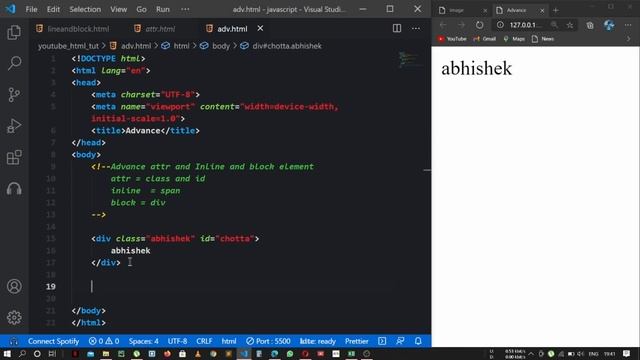Close the adv.html editor tab
The height and width of the screenshot is (360, 640).
260,28
